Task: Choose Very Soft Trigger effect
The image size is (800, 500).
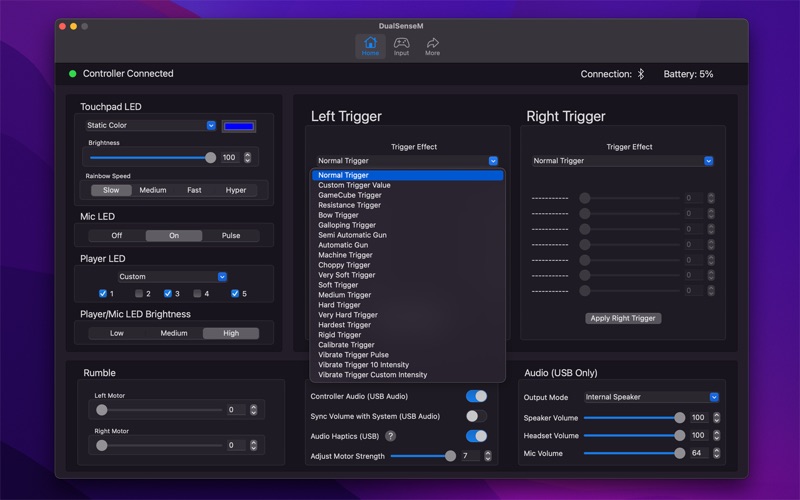Action: coord(408,274)
